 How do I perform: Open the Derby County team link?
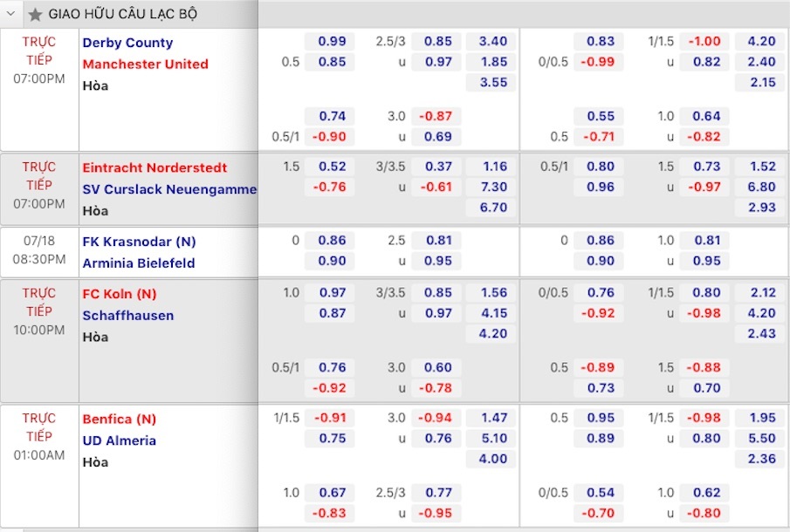[x=127, y=43]
